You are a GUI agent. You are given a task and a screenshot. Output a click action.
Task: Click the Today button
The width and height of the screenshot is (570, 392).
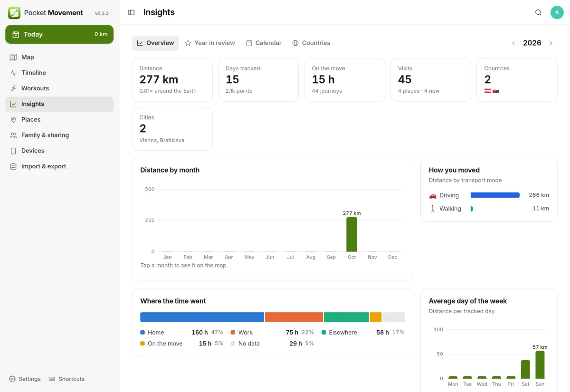[59, 34]
